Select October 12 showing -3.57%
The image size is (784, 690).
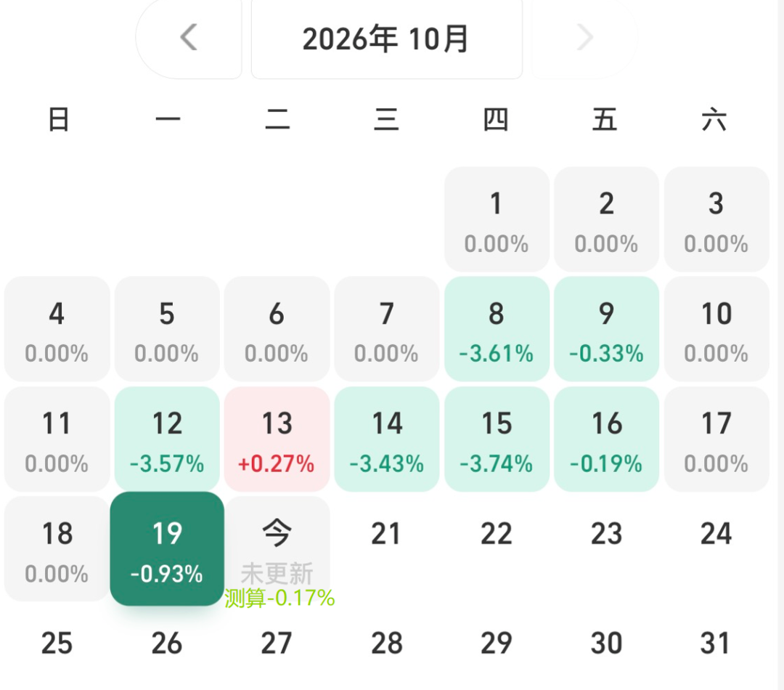pyautogui.click(x=167, y=439)
